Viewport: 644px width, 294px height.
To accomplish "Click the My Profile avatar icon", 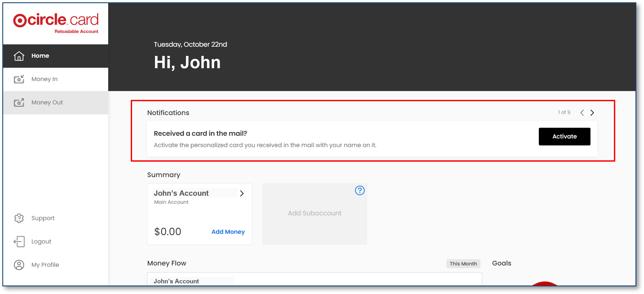I will pyautogui.click(x=19, y=265).
